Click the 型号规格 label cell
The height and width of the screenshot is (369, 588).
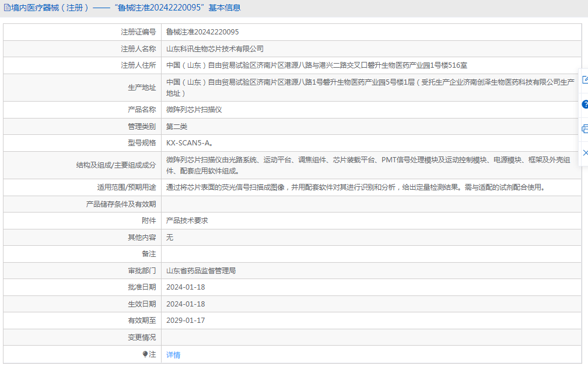click(x=82, y=143)
